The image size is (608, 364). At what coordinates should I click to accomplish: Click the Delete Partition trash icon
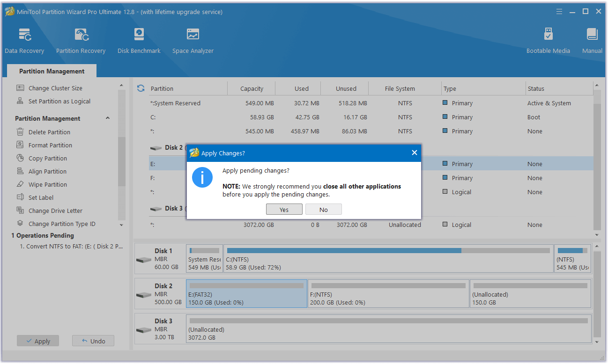click(20, 132)
